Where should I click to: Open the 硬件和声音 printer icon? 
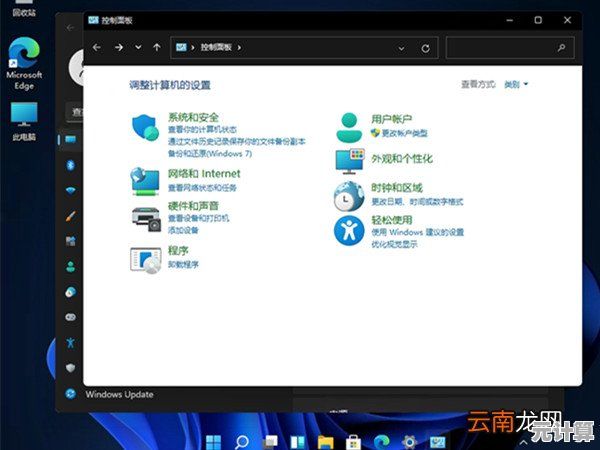point(146,218)
